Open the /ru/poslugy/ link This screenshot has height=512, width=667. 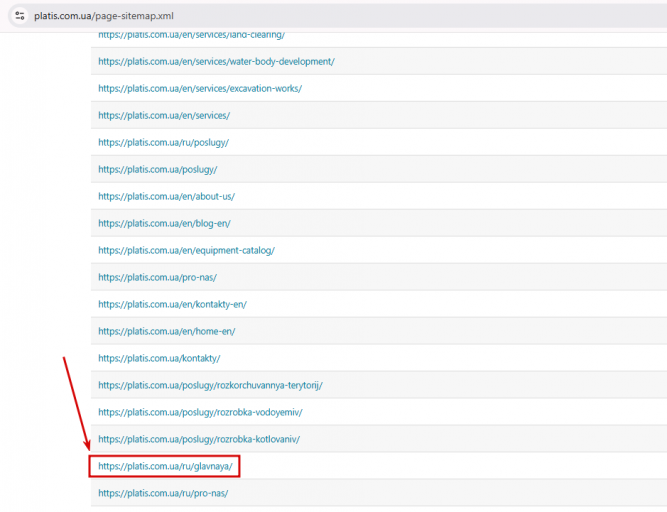pos(163,142)
